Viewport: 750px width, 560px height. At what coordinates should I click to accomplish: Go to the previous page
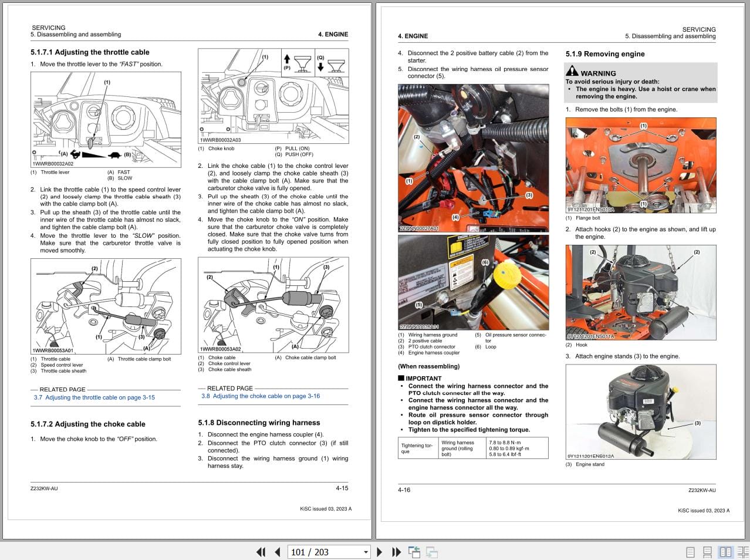coord(278,552)
